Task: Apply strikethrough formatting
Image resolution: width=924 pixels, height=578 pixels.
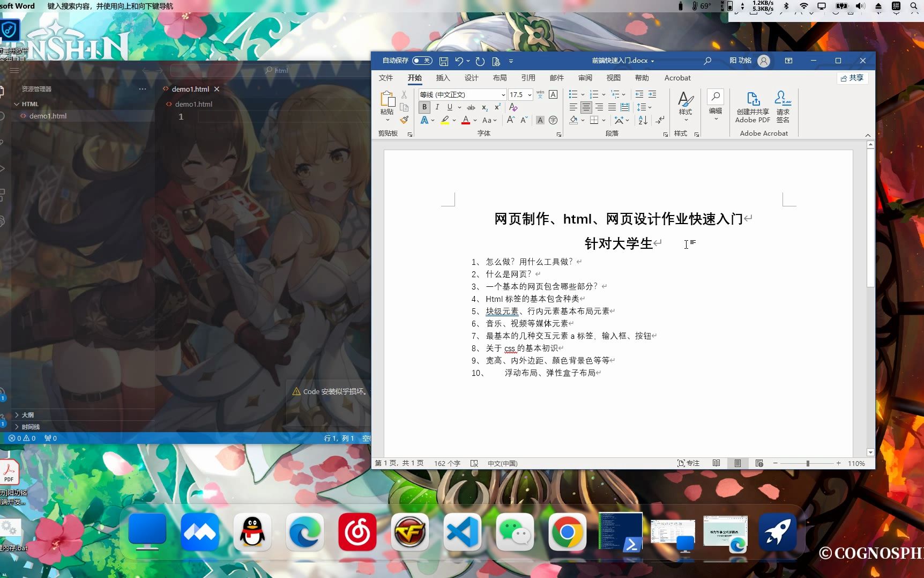Action: pyautogui.click(x=471, y=107)
